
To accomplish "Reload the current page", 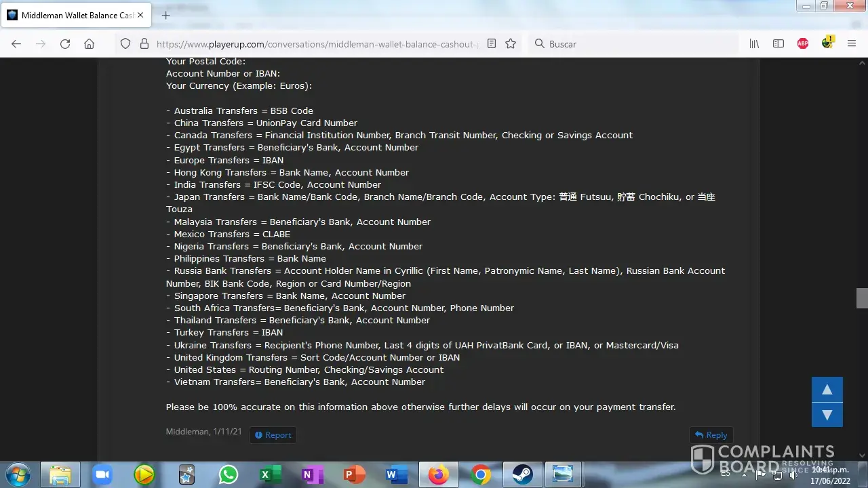I will pyautogui.click(x=65, y=43).
